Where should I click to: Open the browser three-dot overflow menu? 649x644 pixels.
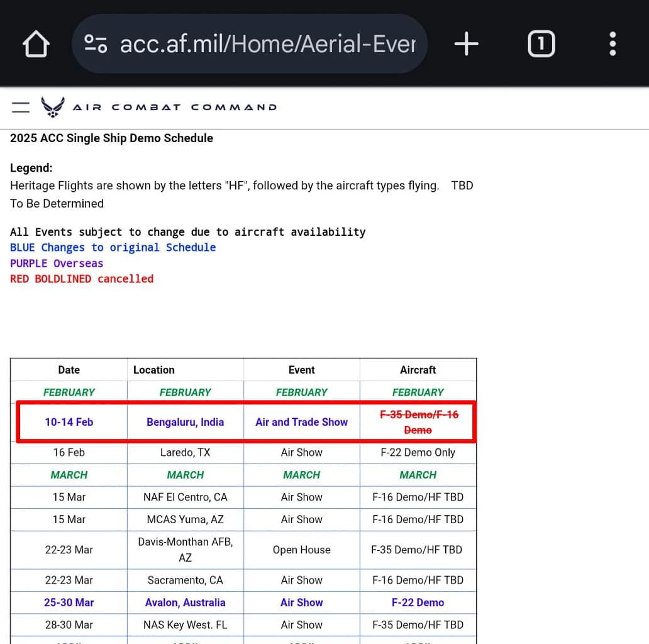[x=613, y=44]
